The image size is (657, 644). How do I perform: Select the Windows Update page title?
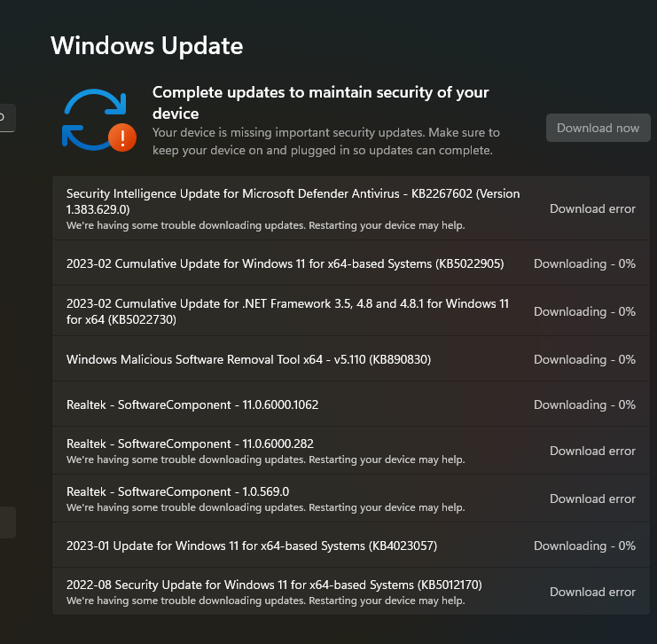146,45
